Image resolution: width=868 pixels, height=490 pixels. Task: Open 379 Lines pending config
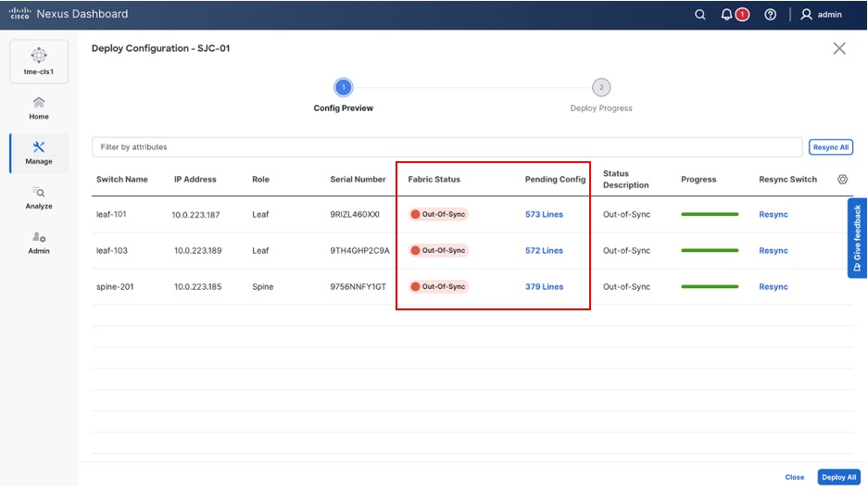point(544,287)
